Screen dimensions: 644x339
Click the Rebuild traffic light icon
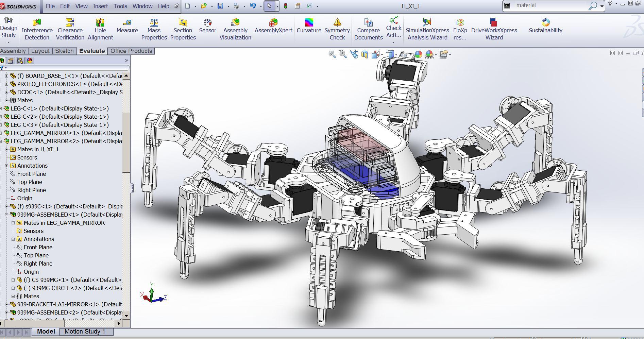(286, 6)
